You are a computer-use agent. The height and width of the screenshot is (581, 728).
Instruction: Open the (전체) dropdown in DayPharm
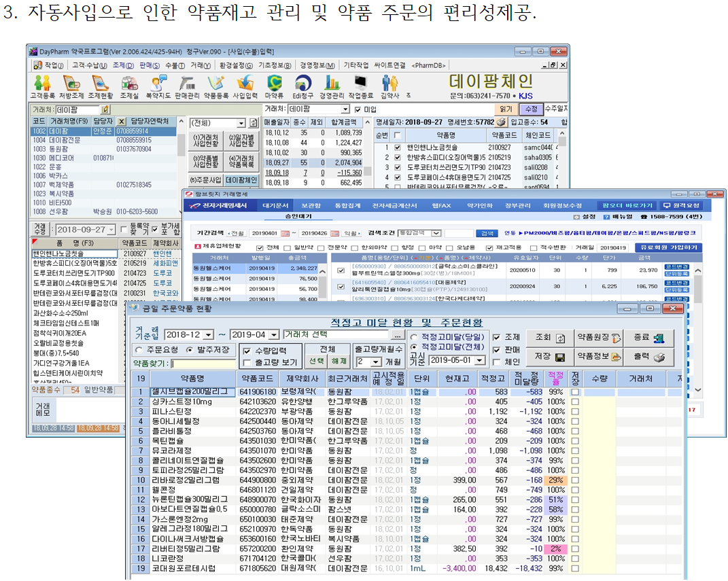point(241,124)
